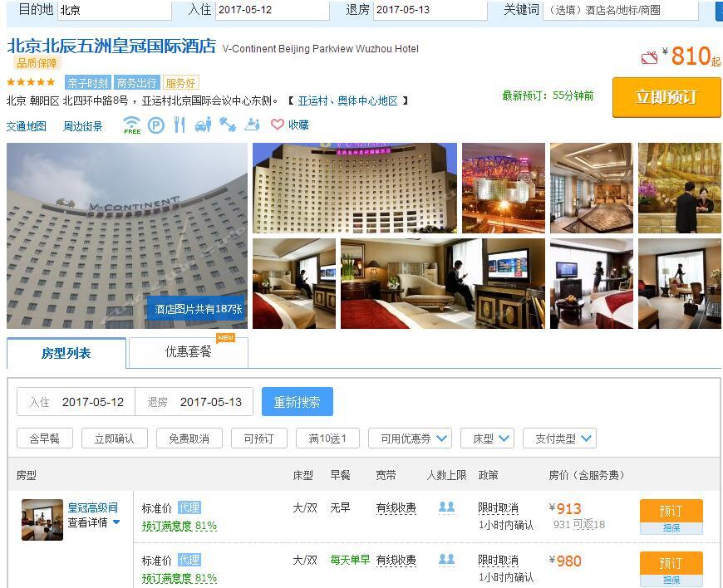This screenshot has width=723, height=588.
Task: Click the meeting room amenity icon
Action: point(252,125)
